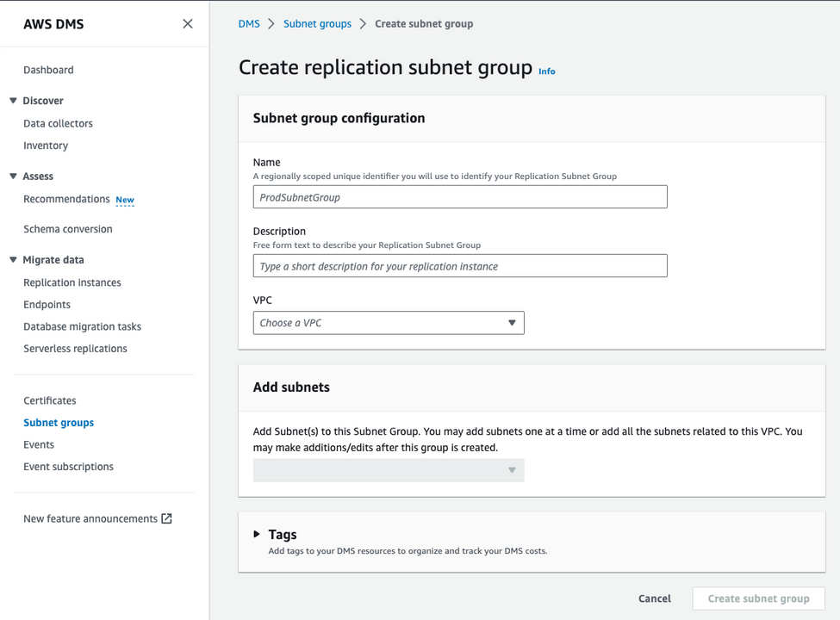Click the Description input field
This screenshot has height=620, width=840.
pos(460,266)
